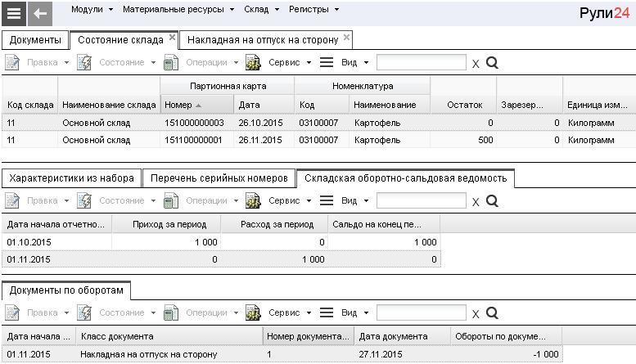Click the Состояние icon in the ведомость toolbar
636x364 pixels.
point(84,200)
